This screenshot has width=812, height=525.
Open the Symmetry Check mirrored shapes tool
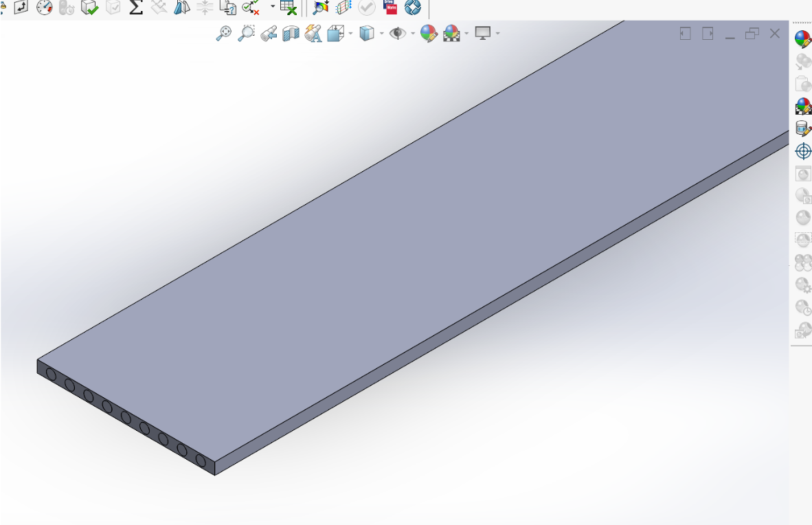(x=182, y=8)
